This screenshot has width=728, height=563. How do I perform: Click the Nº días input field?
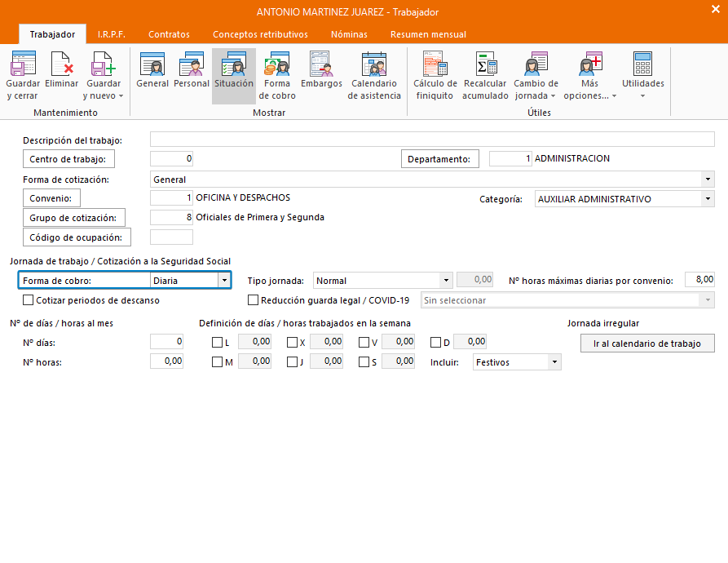pyautogui.click(x=166, y=342)
